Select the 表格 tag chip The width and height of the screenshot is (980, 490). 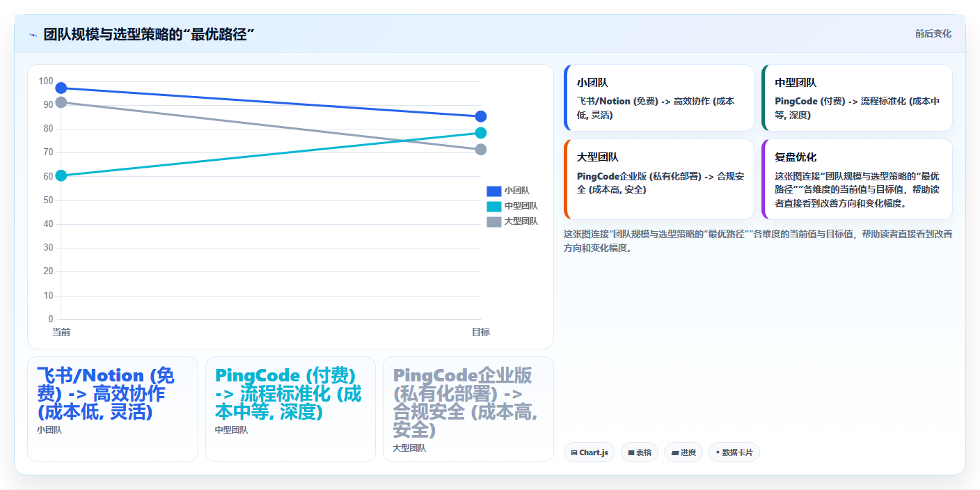click(x=640, y=452)
